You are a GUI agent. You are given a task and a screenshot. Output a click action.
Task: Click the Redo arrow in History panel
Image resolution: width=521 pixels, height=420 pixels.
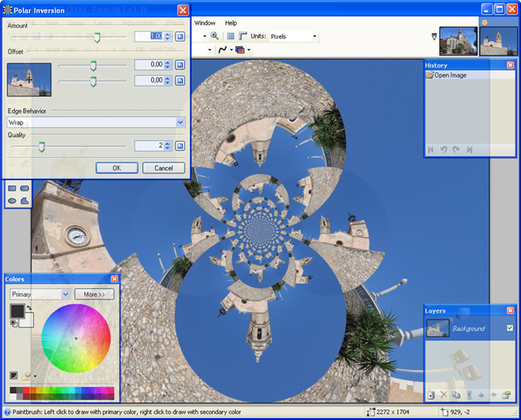[x=456, y=149]
